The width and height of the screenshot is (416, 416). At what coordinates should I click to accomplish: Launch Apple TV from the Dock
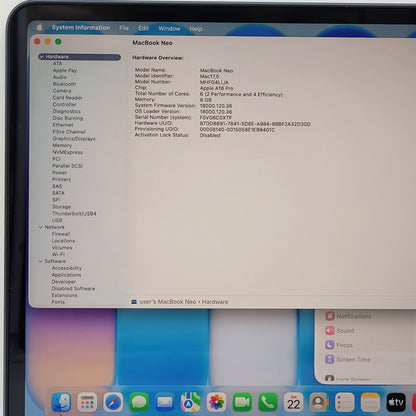(396, 402)
